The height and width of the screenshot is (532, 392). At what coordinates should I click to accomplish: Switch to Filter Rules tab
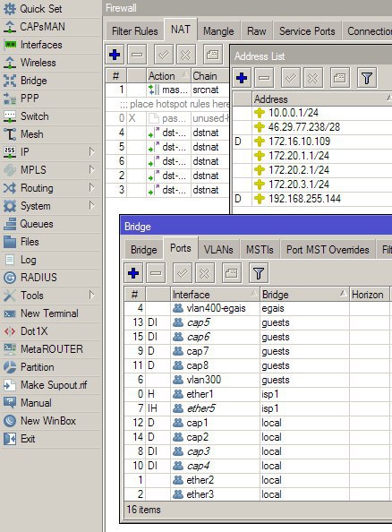(x=134, y=31)
